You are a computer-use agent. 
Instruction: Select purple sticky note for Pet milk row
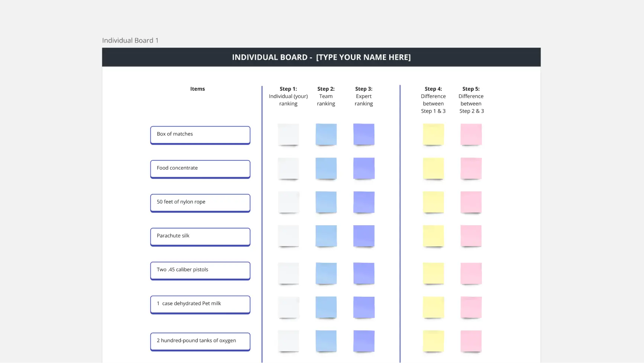click(x=364, y=308)
